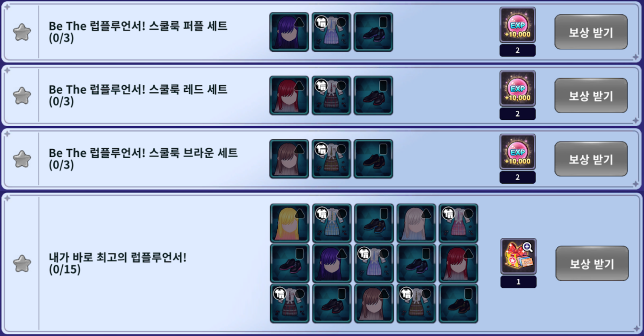Click the purple hair icon in first row
Viewport: 644px width, 336px height.
coord(289,32)
